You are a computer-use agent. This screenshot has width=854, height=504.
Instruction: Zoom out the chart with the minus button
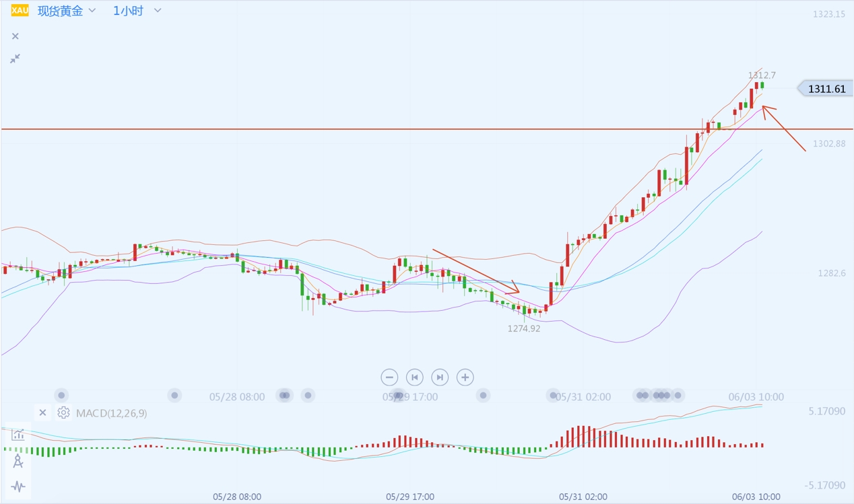[389, 377]
